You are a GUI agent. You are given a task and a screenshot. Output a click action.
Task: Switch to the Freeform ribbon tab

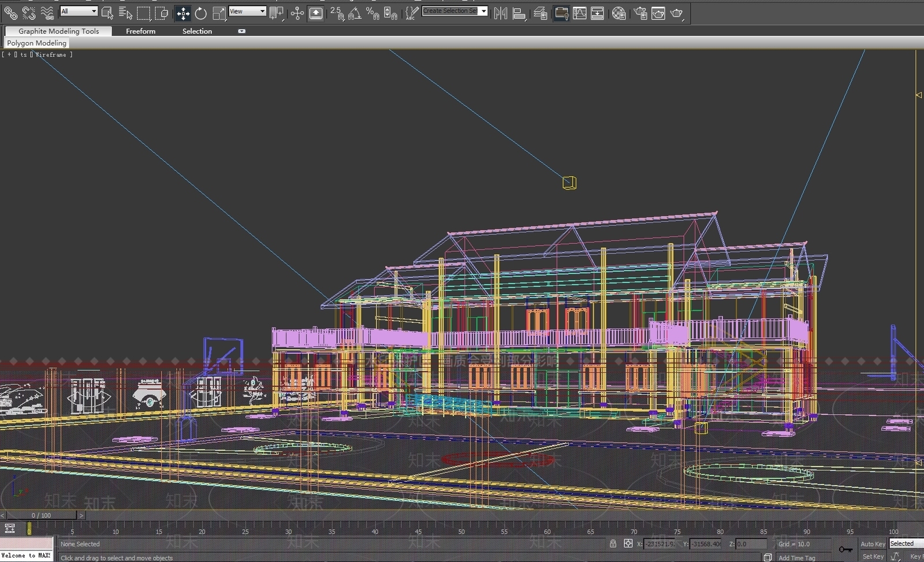click(140, 31)
